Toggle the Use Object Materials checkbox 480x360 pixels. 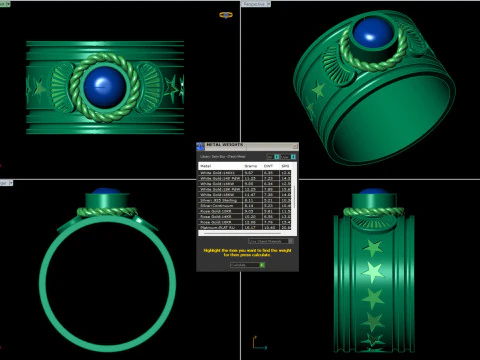[291, 241]
